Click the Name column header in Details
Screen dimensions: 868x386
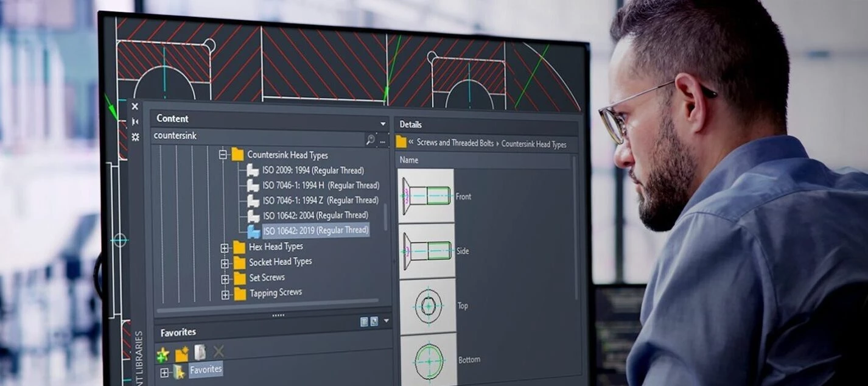408,160
